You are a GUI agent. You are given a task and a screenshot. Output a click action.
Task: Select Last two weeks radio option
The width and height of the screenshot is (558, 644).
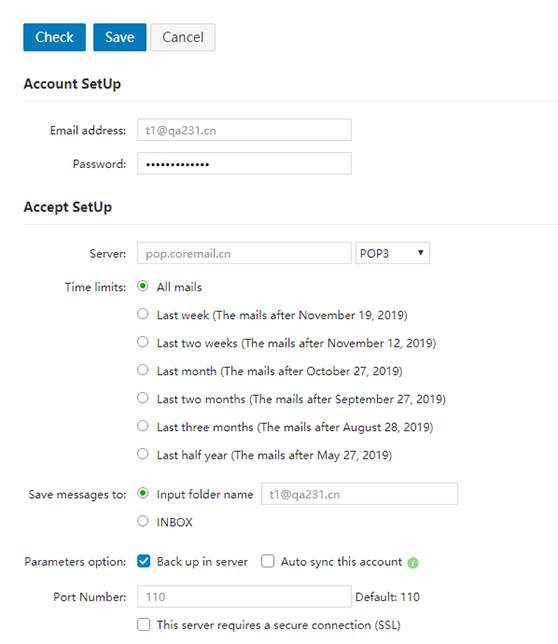point(143,342)
